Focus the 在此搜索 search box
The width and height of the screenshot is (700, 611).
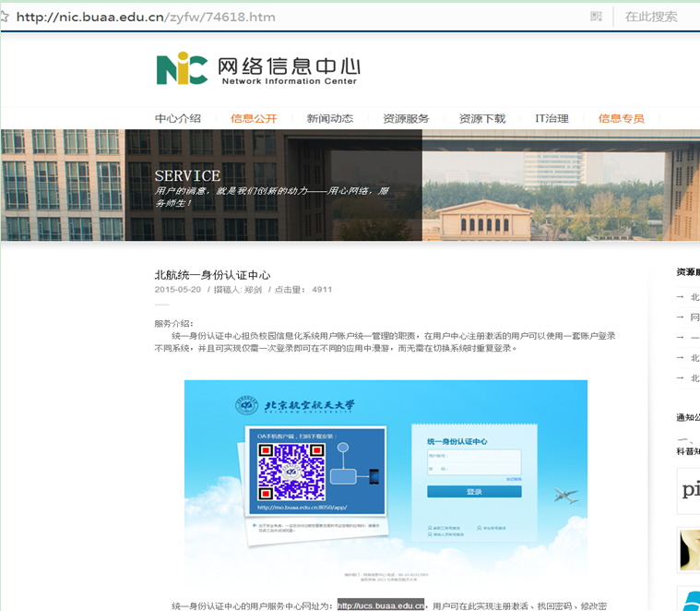[657, 17]
